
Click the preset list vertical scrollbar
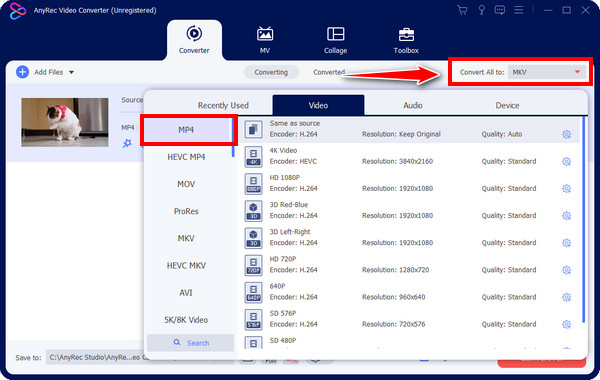coord(584,220)
